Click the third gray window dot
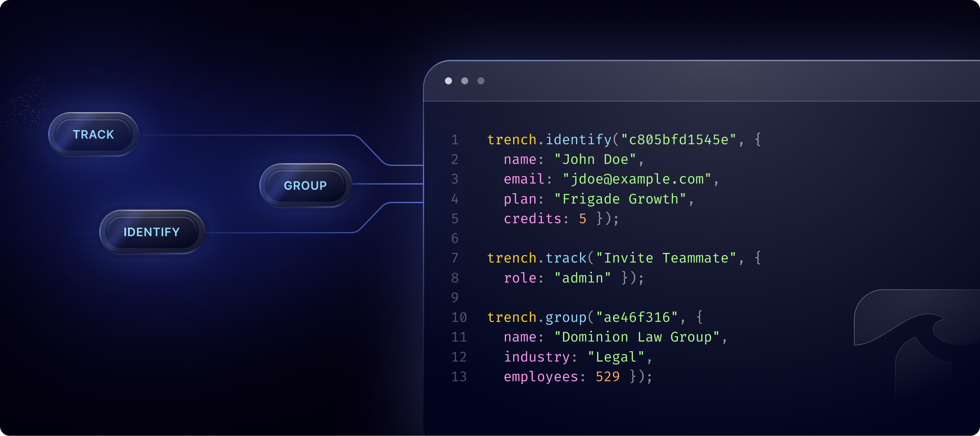Image resolution: width=980 pixels, height=436 pixels. [x=481, y=81]
